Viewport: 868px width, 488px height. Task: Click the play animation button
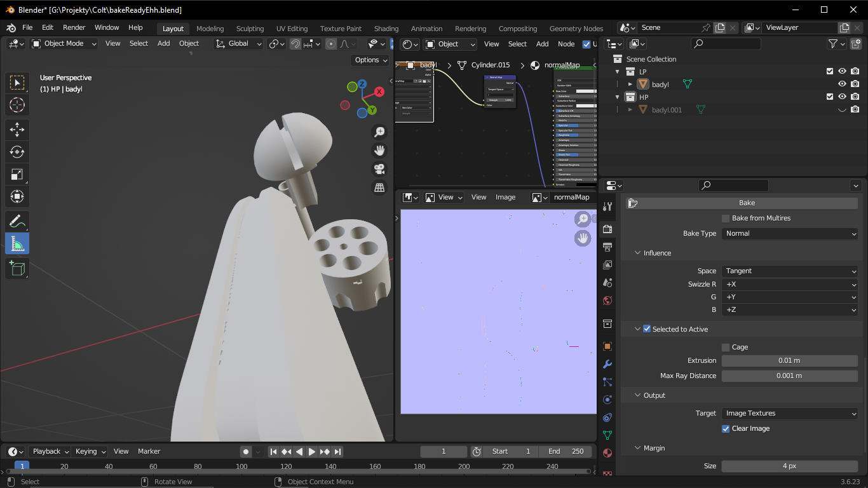coord(312,451)
